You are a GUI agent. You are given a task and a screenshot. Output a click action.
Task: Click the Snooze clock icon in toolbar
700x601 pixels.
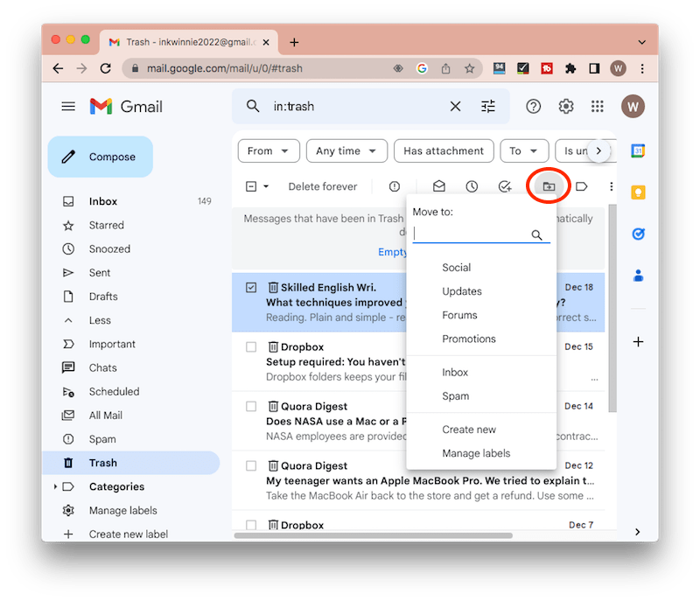pyautogui.click(x=472, y=186)
